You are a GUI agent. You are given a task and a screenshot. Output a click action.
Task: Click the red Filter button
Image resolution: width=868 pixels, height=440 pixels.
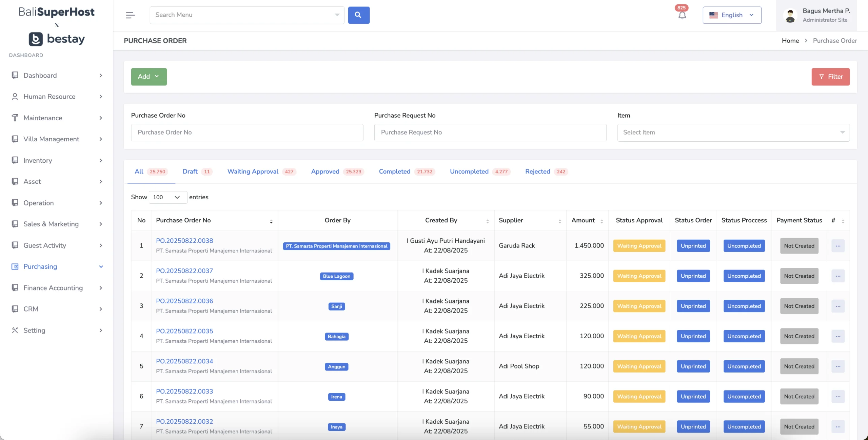(x=830, y=77)
